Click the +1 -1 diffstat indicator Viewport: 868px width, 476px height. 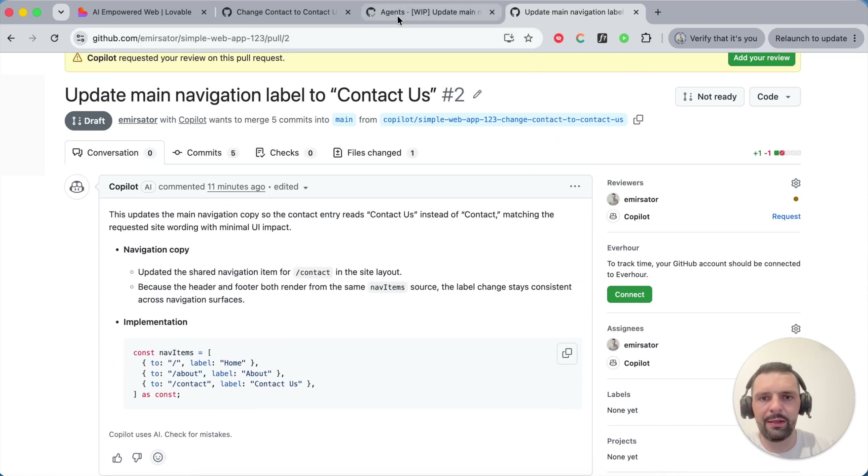tap(777, 153)
